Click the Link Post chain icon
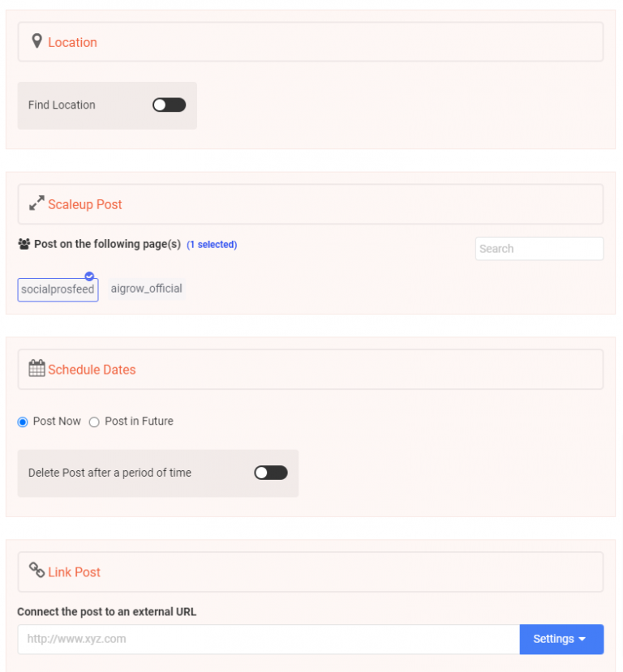Screen dimensions: 623x672 click(37, 571)
